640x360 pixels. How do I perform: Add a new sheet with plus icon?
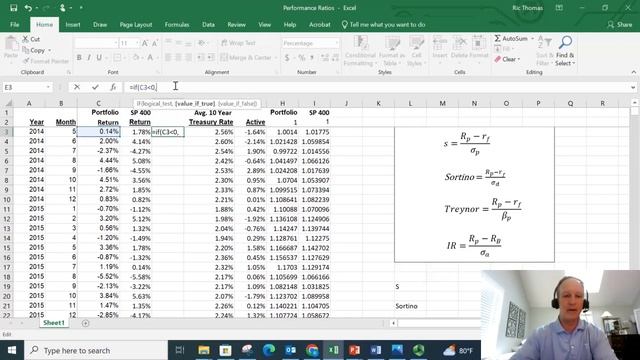[x=85, y=323]
